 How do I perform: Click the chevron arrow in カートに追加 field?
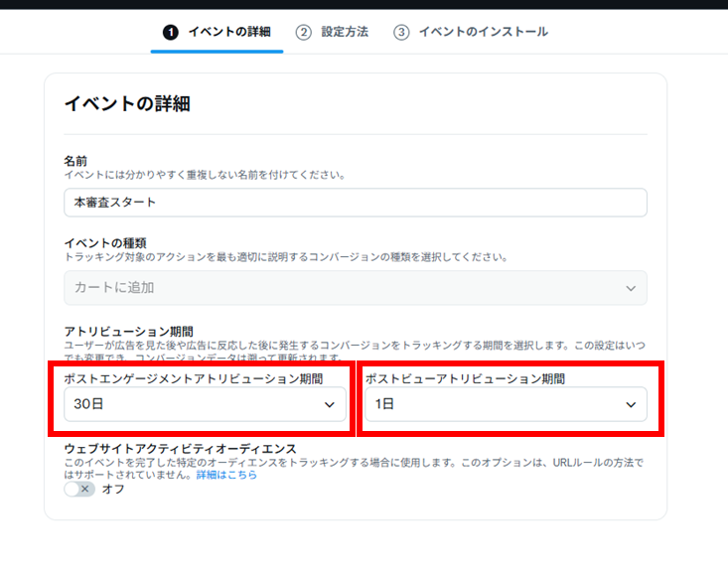pos(630,288)
